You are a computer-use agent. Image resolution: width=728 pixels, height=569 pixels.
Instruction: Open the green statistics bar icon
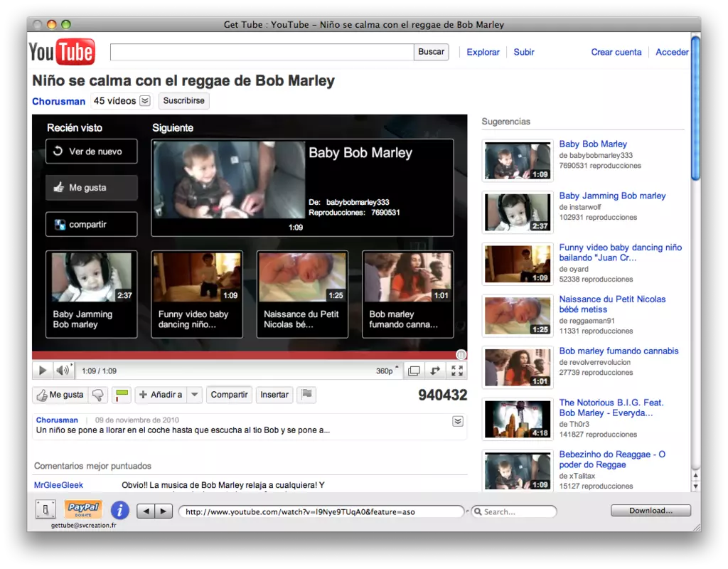(x=122, y=395)
